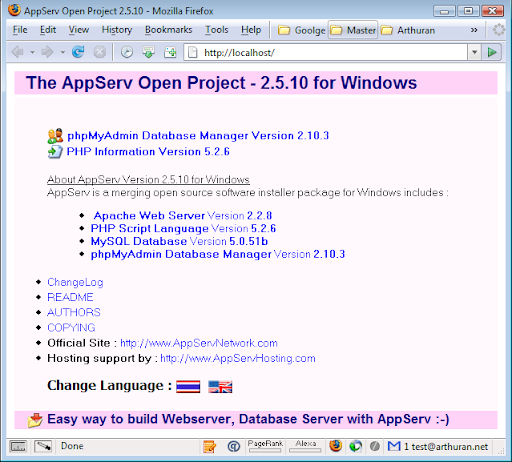Open the Master bookmarks folder
512x462 pixels.
tap(353, 30)
